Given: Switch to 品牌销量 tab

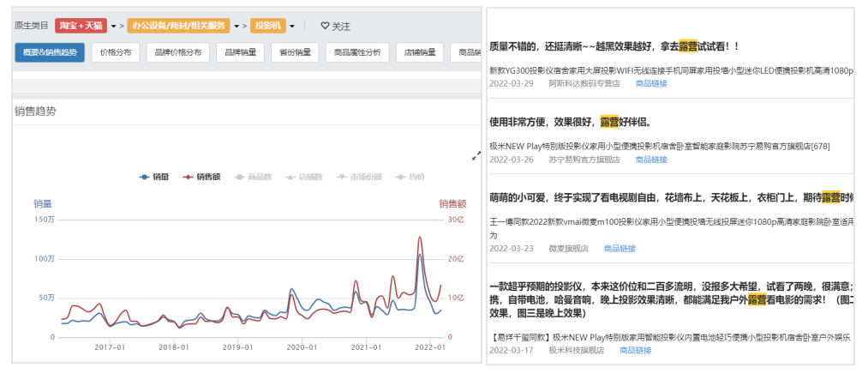Looking at the screenshot, I should tap(240, 52).
